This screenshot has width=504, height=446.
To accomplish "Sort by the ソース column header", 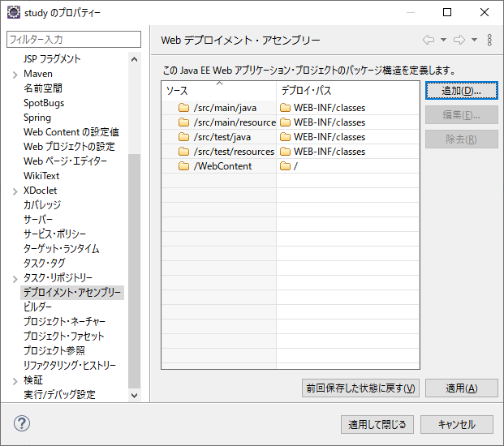I will coord(219,91).
